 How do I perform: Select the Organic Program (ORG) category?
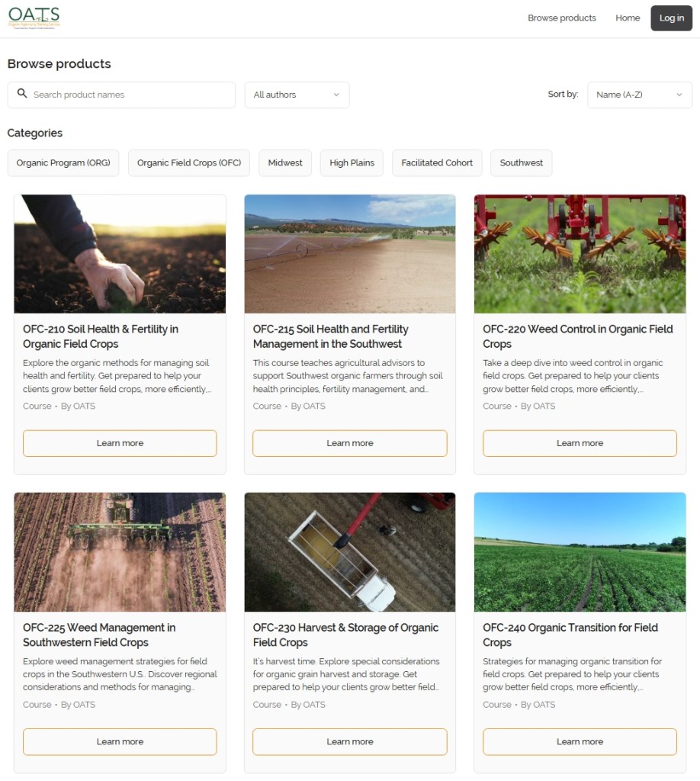tap(63, 163)
